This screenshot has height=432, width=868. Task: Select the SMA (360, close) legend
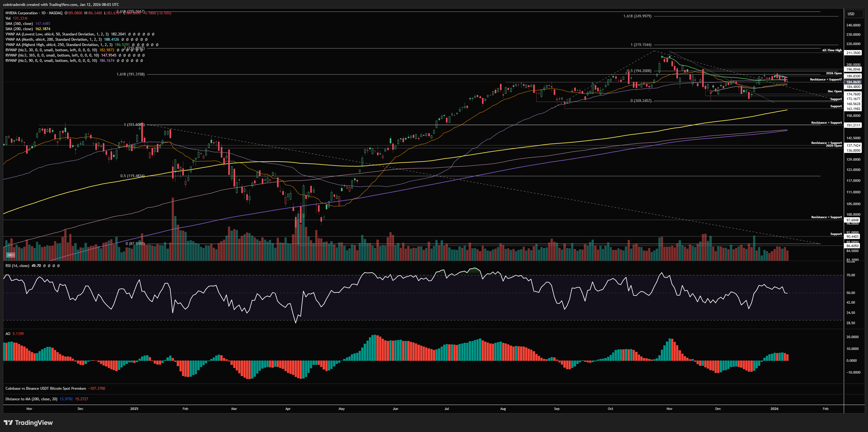pyautogui.click(x=19, y=24)
